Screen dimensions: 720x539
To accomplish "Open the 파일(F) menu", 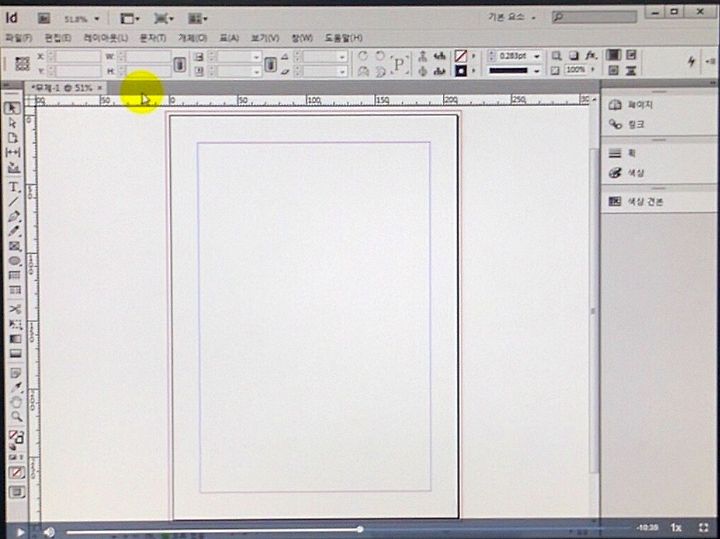I will (18, 38).
